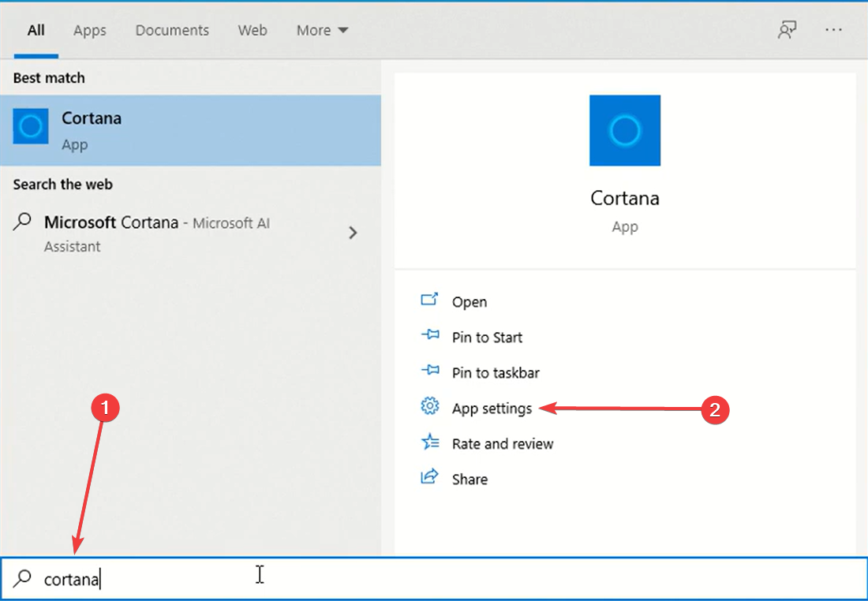Switch to the All tab

coord(36,30)
